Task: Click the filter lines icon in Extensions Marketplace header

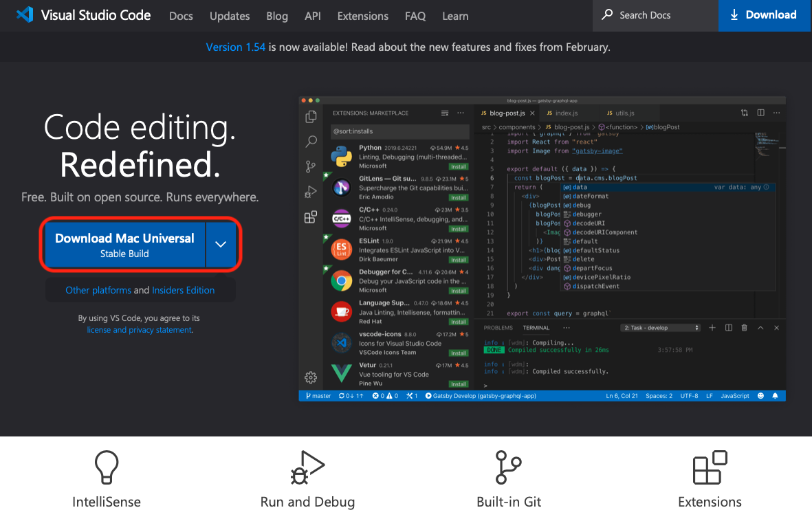Action: pyautogui.click(x=445, y=113)
